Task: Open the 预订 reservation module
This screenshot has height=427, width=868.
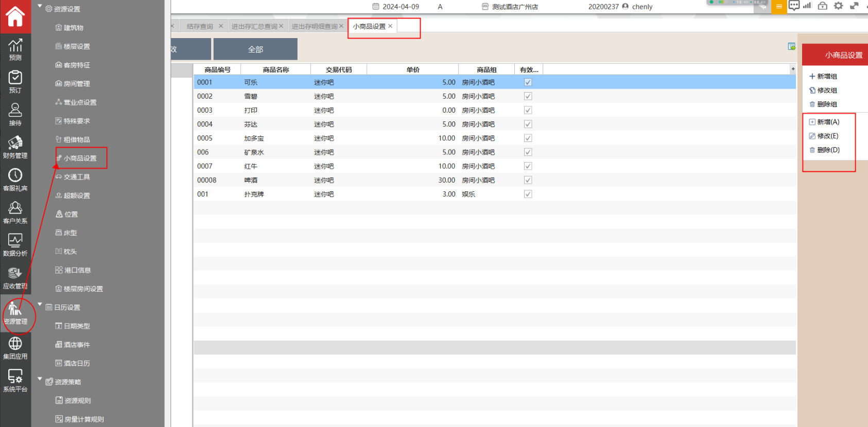Action: click(15, 82)
